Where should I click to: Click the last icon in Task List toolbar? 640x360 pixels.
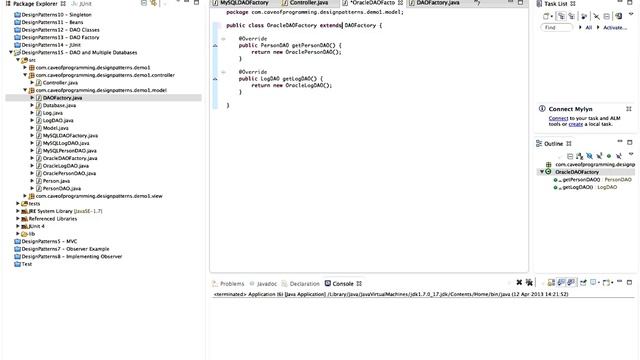pyautogui.click(x=619, y=16)
